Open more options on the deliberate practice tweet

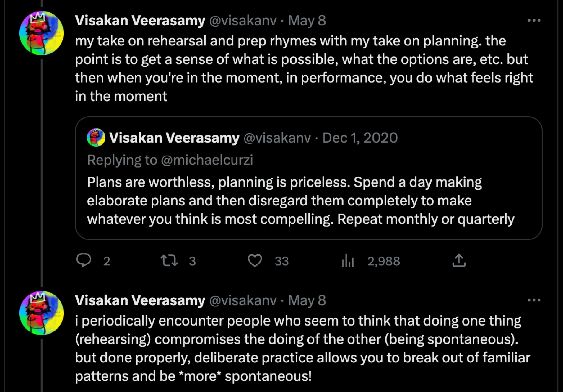[534, 300]
